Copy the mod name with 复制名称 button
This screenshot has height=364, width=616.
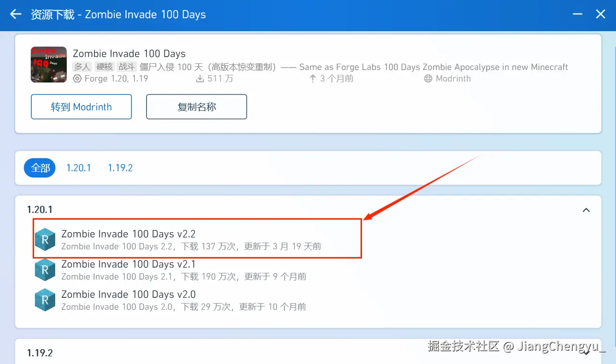[x=196, y=106]
